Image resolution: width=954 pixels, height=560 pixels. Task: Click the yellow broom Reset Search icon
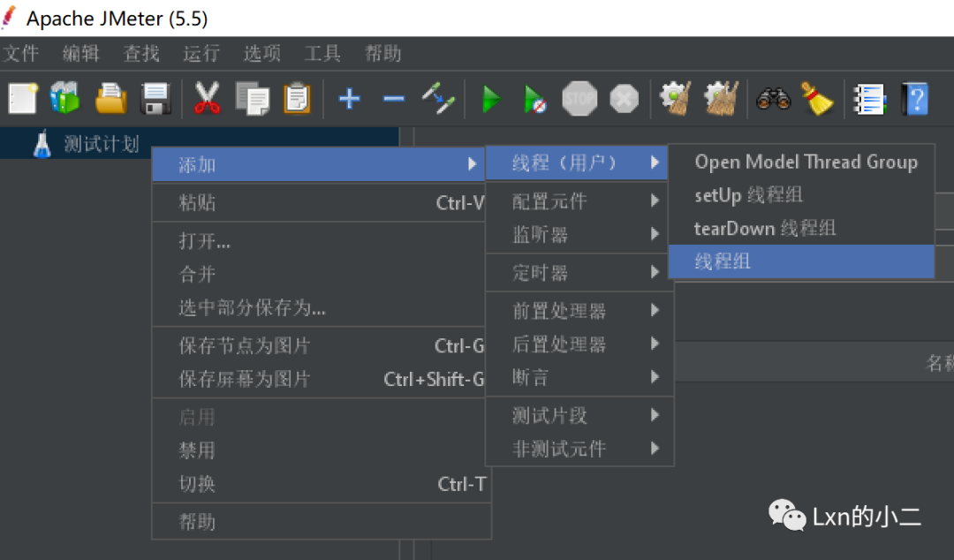pyautogui.click(x=817, y=99)
